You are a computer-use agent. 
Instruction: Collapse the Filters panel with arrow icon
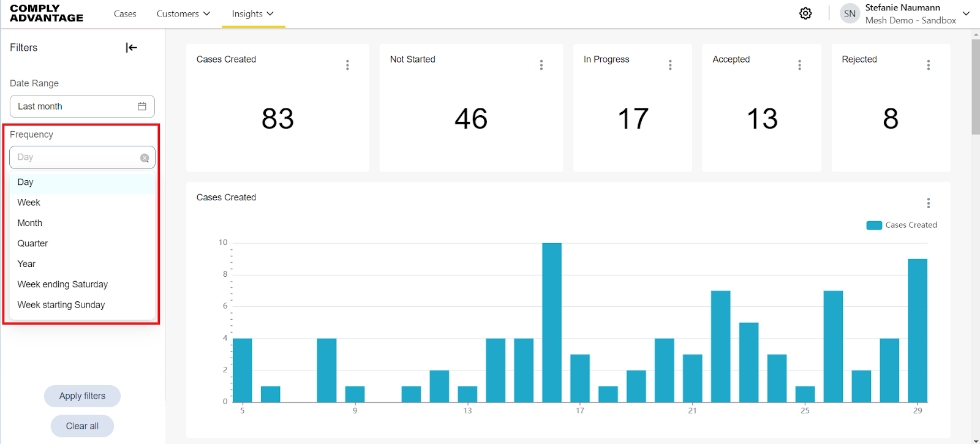(131, 48)
